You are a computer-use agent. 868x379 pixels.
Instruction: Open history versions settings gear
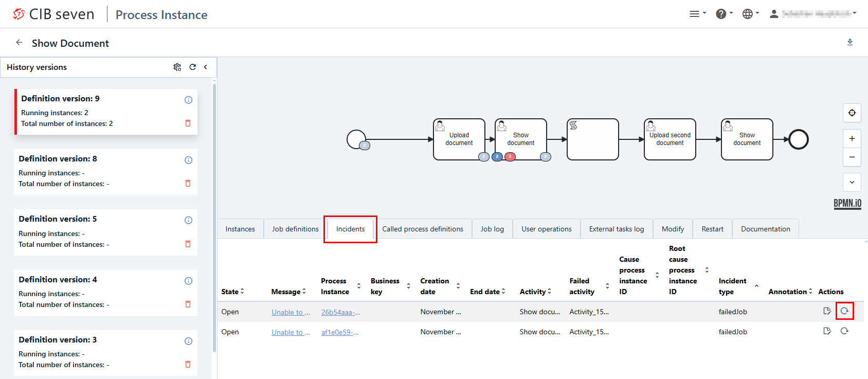pyautogui.click(x=177, y=67)
